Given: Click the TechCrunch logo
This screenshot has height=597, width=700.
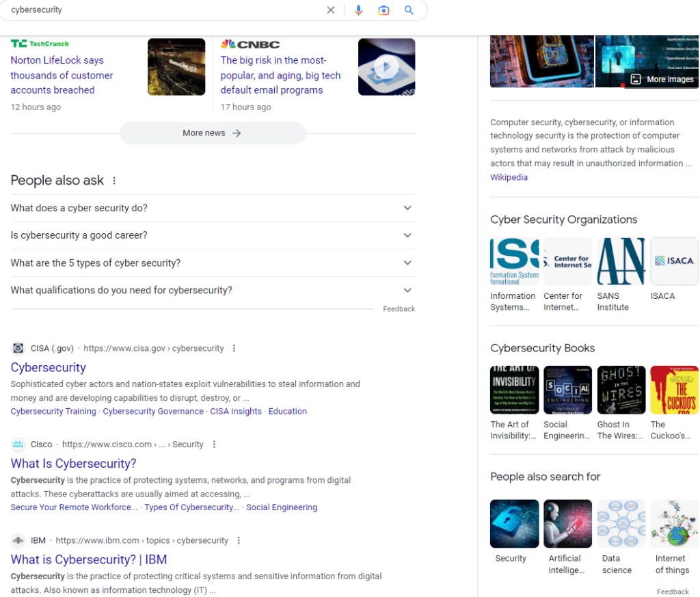Looking at the screenshot, I should 40,43.
